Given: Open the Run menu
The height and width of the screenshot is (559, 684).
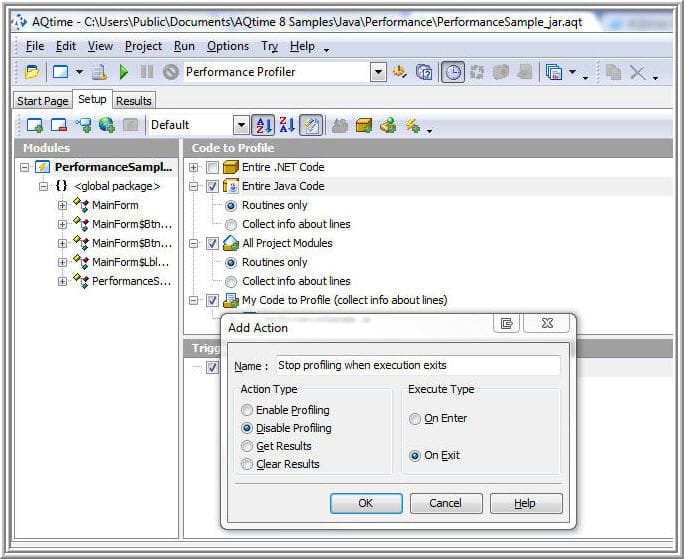Looking at the screenshot, I should click(x=184, y=46).
